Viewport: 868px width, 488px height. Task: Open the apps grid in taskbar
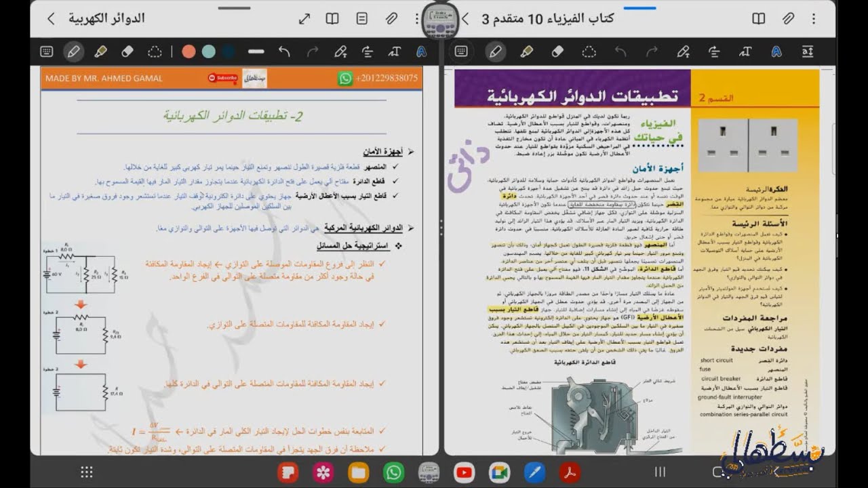[87, 472]
